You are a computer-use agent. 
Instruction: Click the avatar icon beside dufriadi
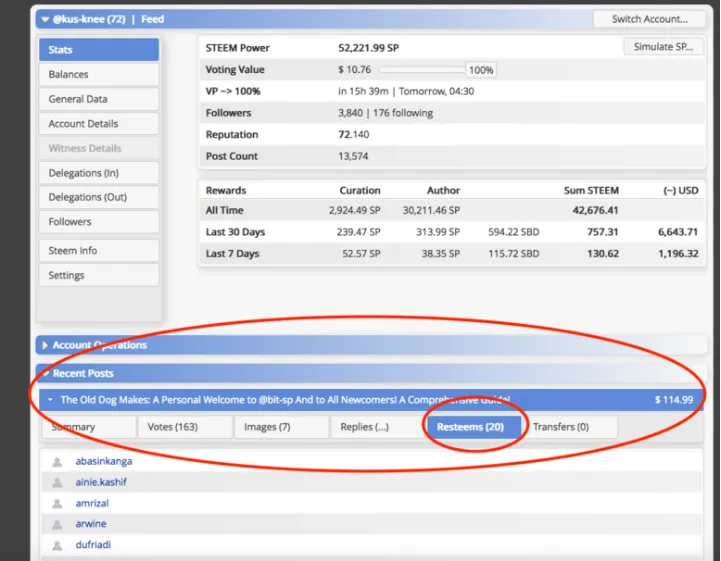[x=57, y=545]
